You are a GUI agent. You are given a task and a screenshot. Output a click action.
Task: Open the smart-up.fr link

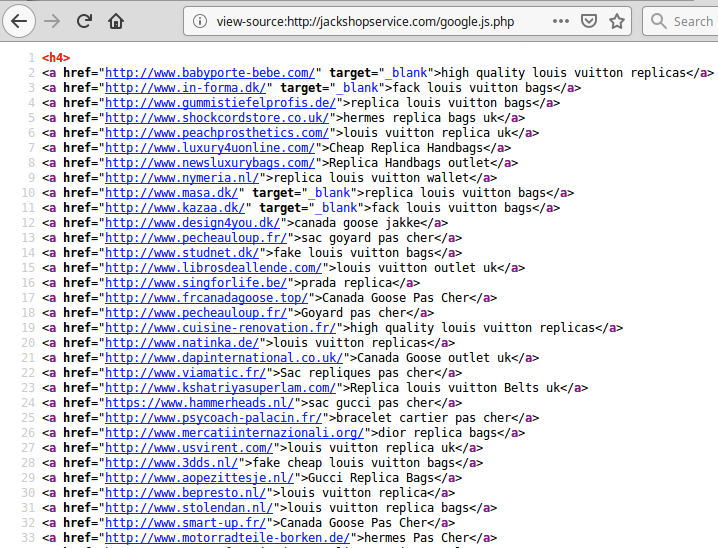[185, 523]
